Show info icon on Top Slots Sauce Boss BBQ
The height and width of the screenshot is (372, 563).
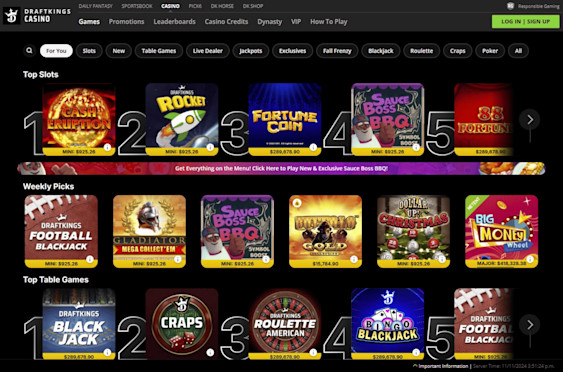pyautogui.click(x=416, y=147)
